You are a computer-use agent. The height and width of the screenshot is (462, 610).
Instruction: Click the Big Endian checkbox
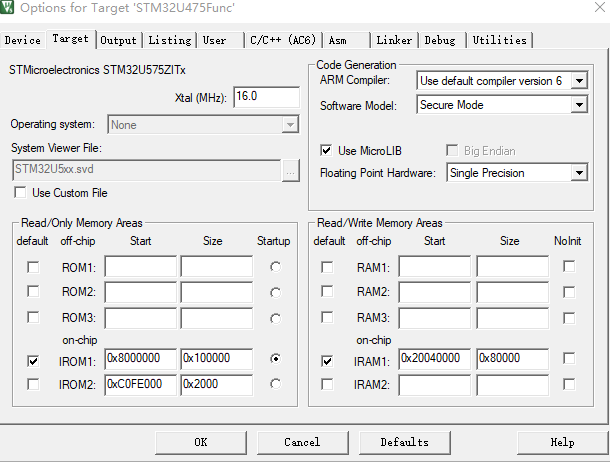click(x=452, y=150)
